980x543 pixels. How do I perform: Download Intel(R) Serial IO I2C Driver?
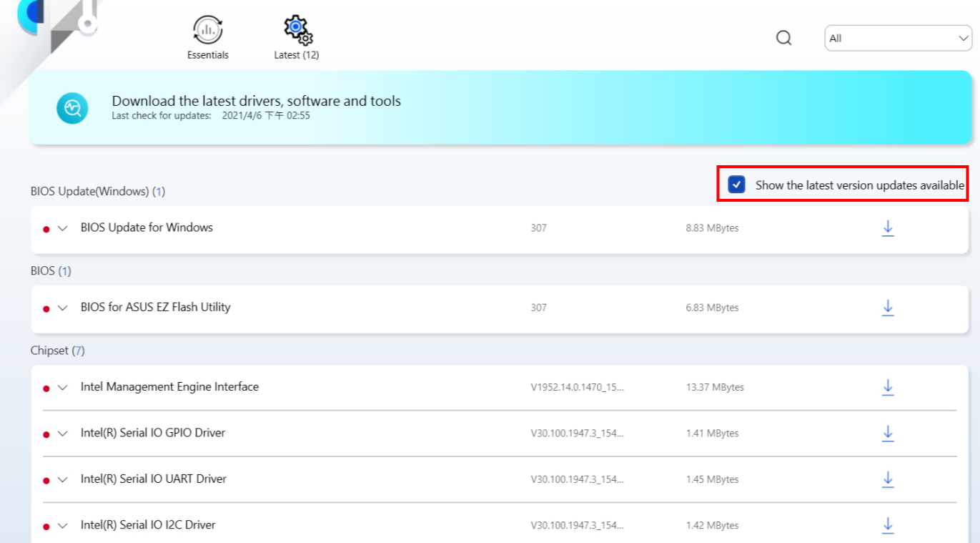click(888, 524)
